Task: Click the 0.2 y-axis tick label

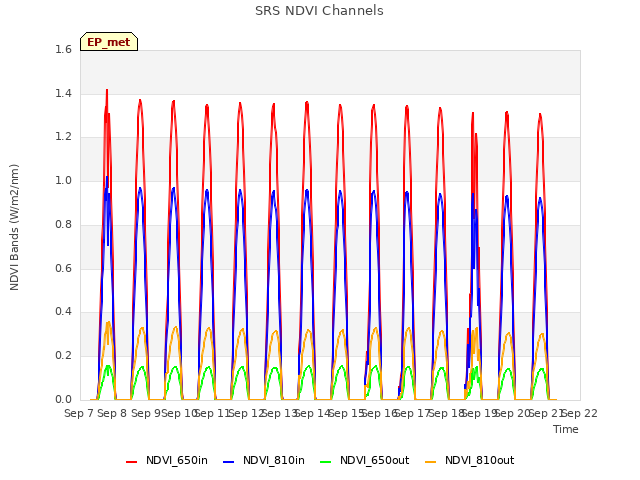Action: coord(63,356)
